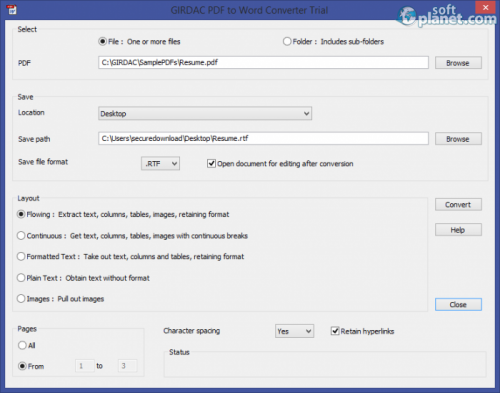This screenshot has width=500, height=393.
Task: Click the Help button
Action: click(458, 230)
